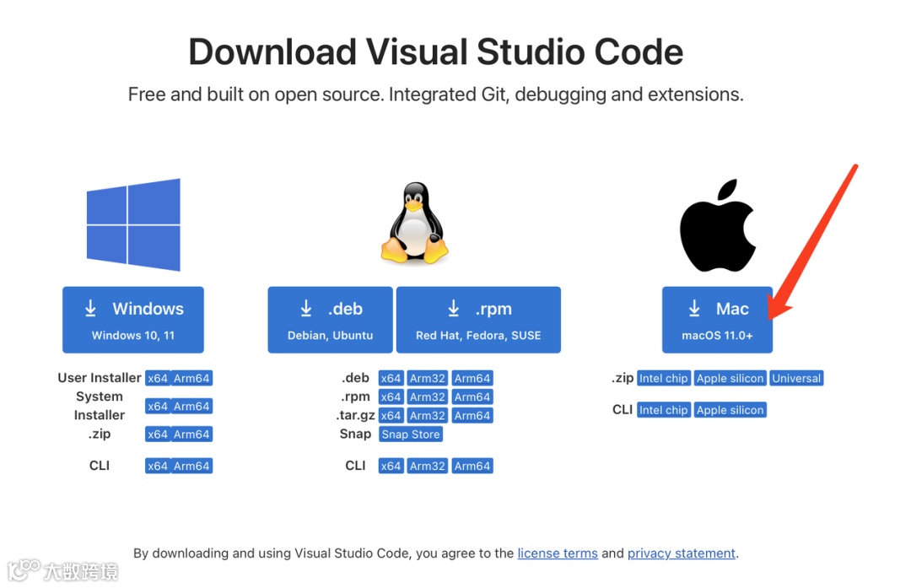
Task: Select Arm32 in Linux .tar.gz row
Action: (428, 415)
